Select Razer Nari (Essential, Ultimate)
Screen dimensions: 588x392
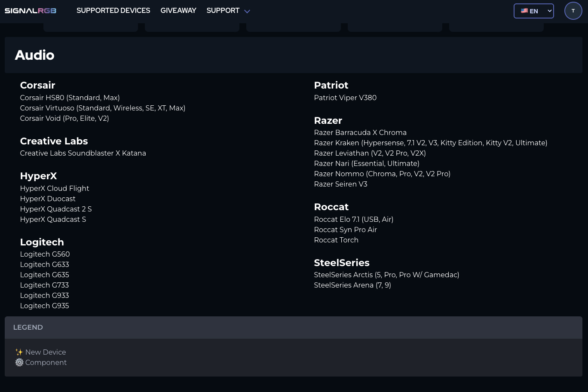click(367, 163)
